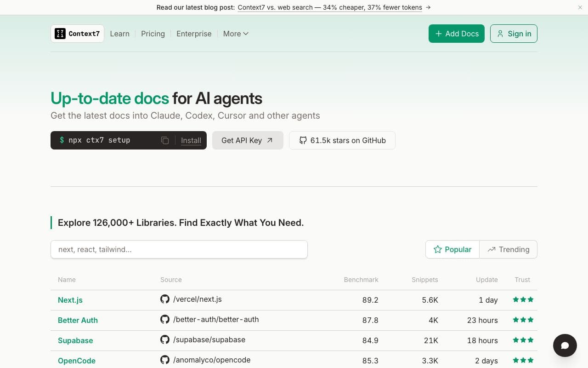The image size is (588, 368).
Task: Expand the More menu
Action: point(236,34)
